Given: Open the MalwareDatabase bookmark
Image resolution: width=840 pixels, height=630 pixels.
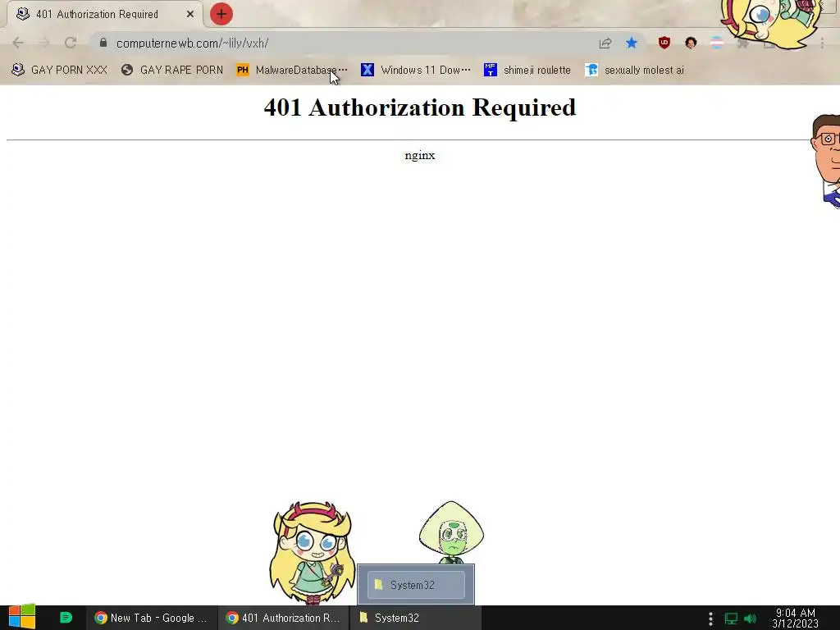Looking at the screenshot, I should tap(292, 70).
